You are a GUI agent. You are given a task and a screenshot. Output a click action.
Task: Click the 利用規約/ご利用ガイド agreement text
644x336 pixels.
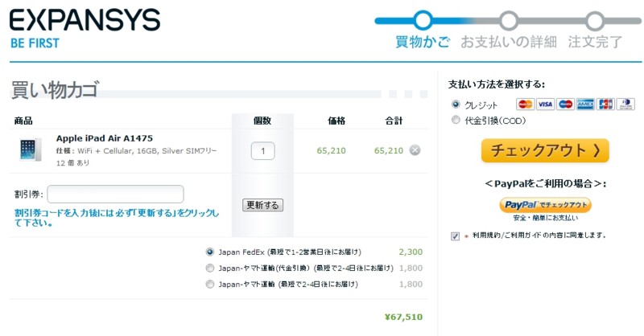[x=539, y=236]
